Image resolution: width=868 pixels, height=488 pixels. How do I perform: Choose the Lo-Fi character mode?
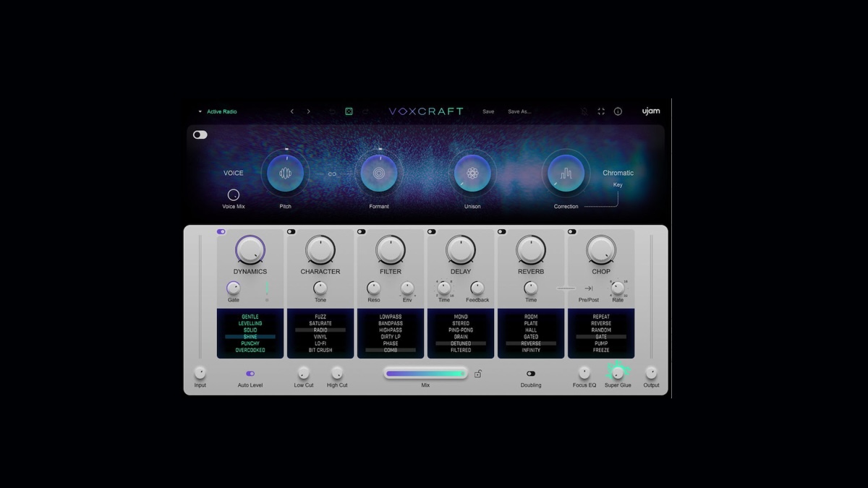[320, 343]
